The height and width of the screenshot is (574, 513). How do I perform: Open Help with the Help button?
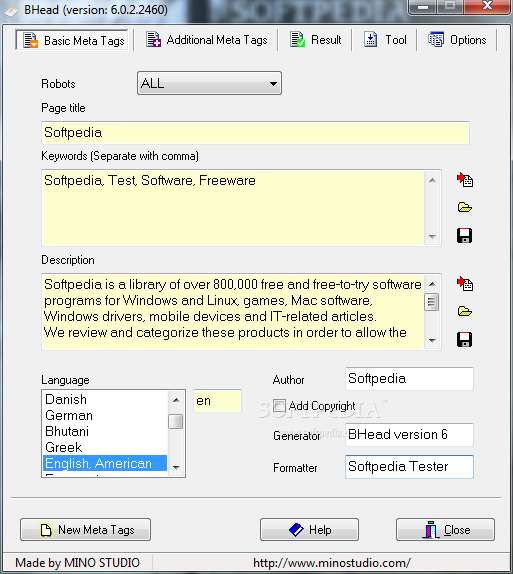tap(309, 529)
